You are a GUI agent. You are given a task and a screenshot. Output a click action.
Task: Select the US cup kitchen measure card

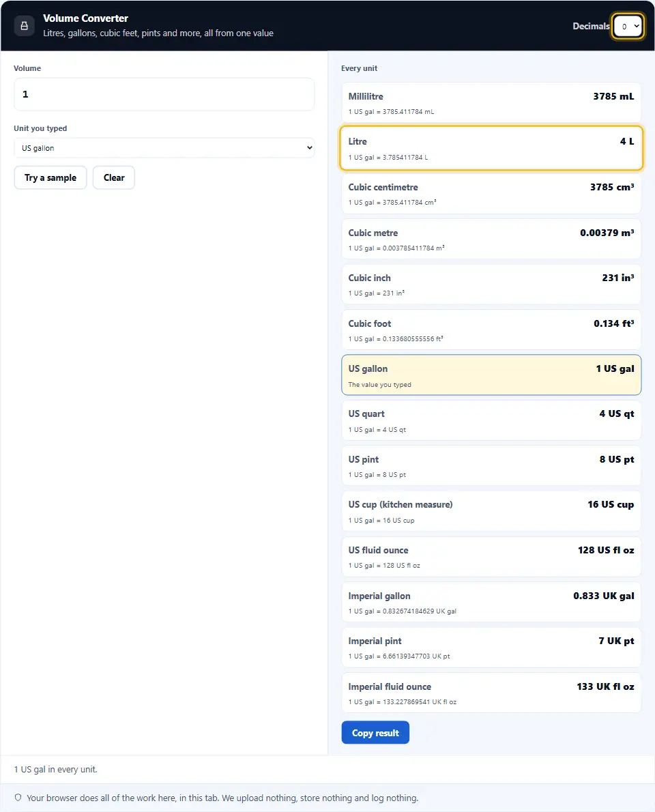491,511
